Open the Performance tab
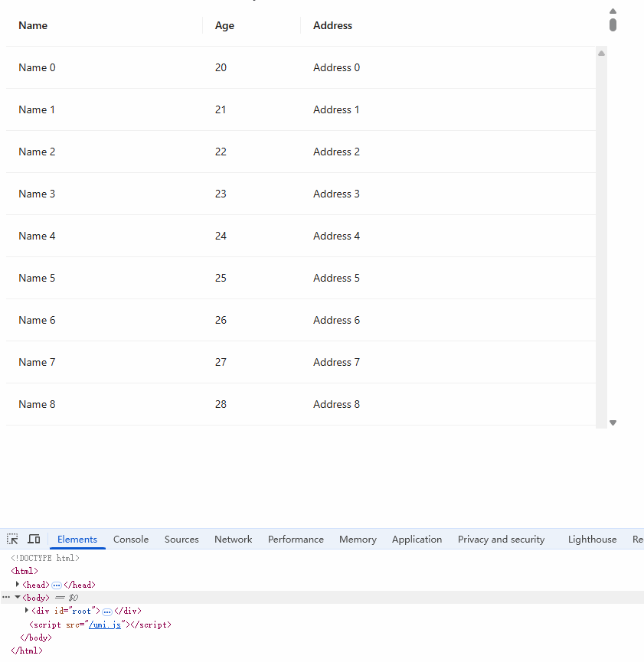This screenshot has height=662, width=644. click(x=296, y=539)
